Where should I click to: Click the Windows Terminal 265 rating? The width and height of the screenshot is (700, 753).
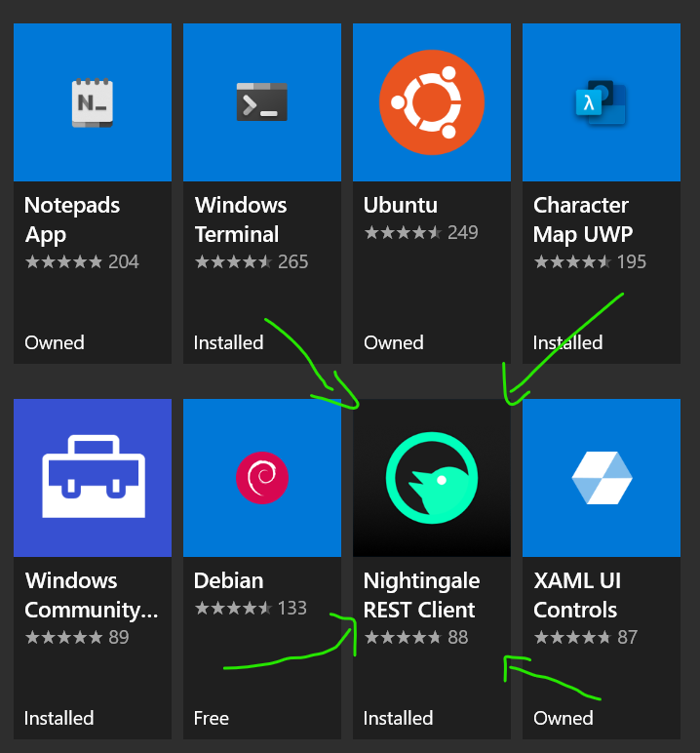(252, 261)
